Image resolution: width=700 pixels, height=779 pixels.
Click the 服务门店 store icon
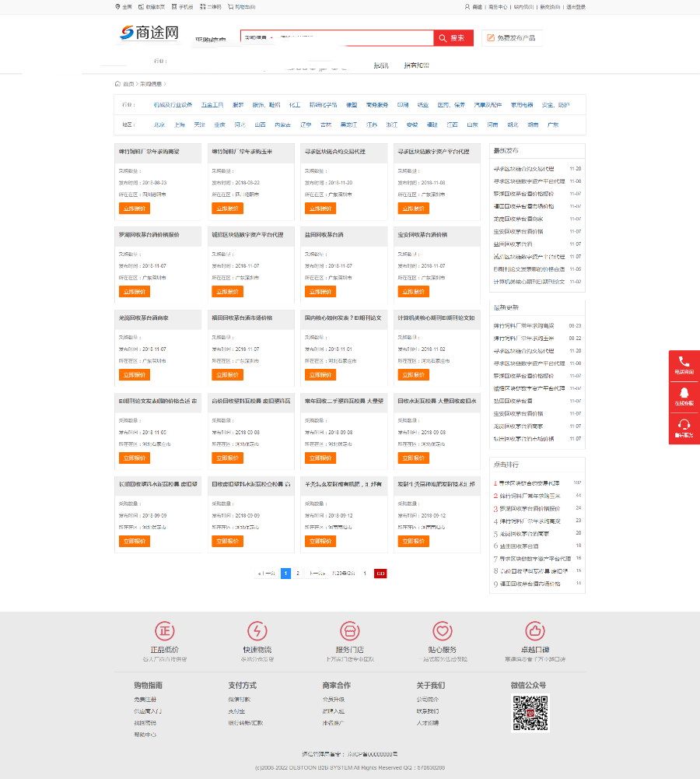click(x=349, y=630)
